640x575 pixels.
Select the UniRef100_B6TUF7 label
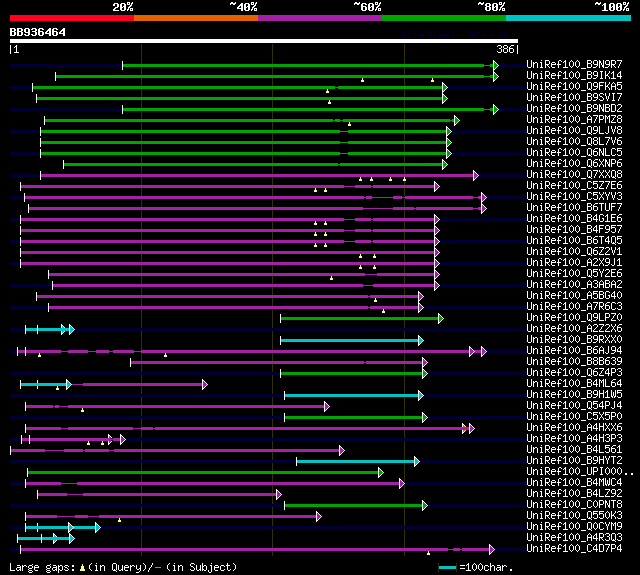click(x=574, y=208)
